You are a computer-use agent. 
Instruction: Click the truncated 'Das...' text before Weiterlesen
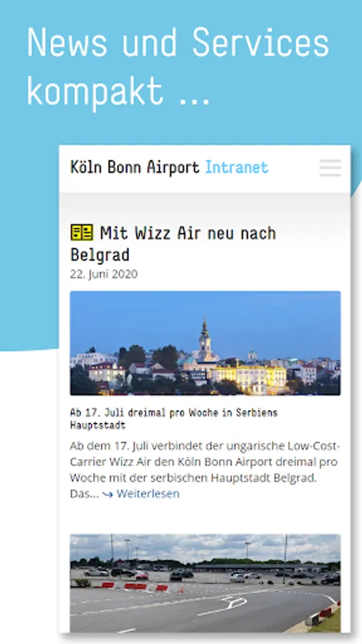tap(84, 494)
